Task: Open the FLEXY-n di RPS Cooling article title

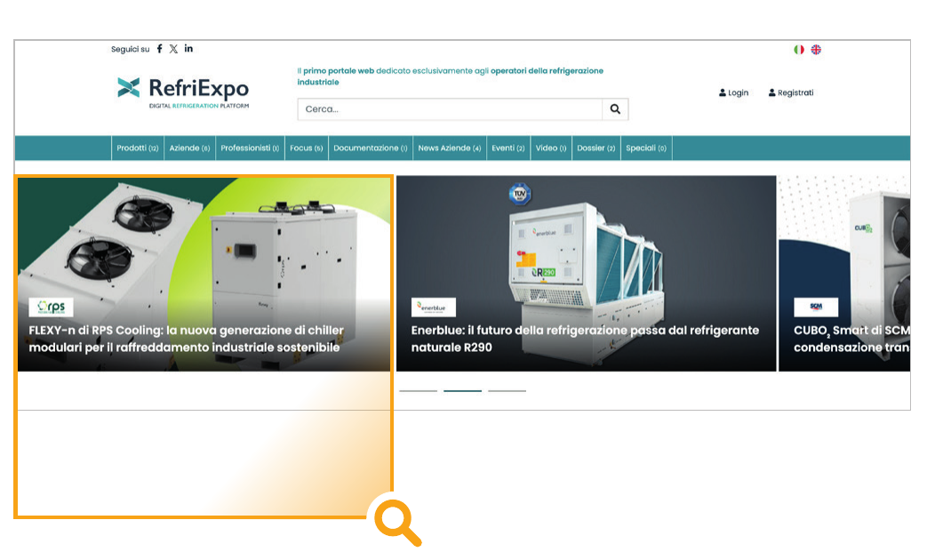Action: pyautogui.click(x=186, y=339)
